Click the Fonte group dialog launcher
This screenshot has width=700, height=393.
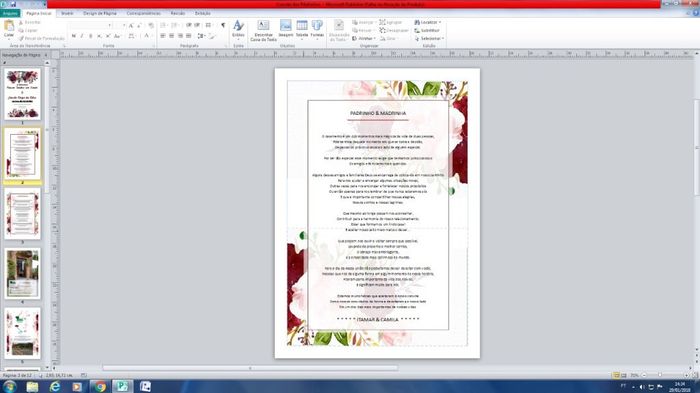pos(154,46)
